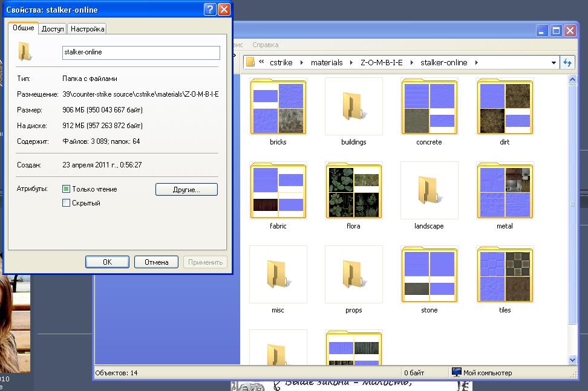Open the stone folder thumbnail

430,274
